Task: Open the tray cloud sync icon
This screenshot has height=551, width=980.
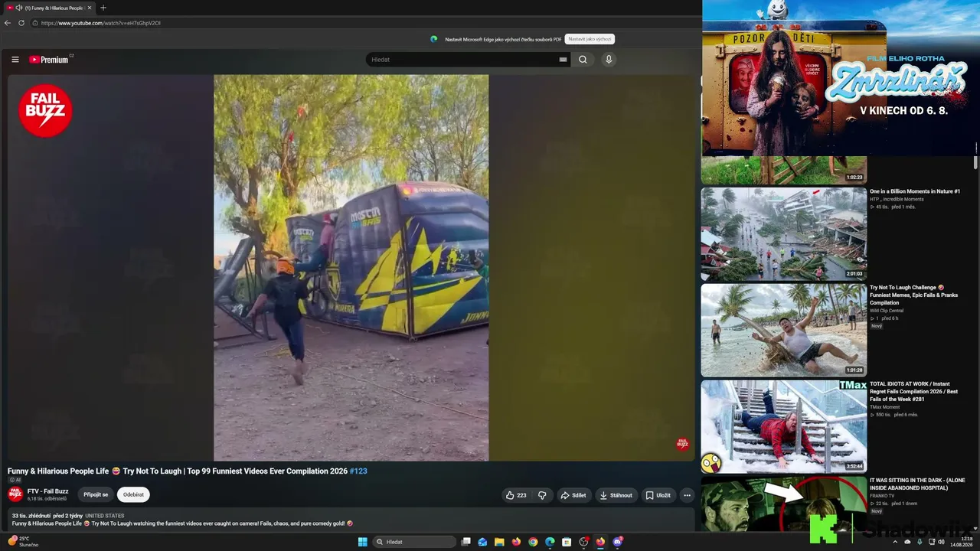Action: (x=907, y=542)
